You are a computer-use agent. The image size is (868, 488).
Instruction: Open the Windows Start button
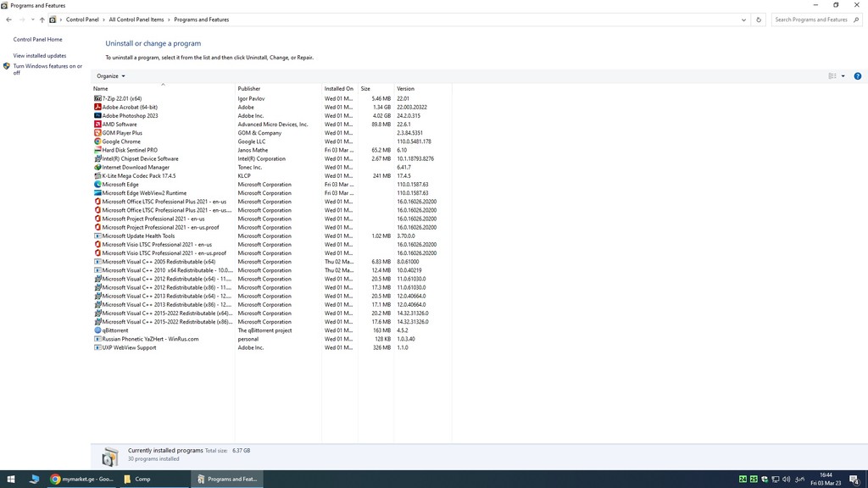(x=10, y=480)
